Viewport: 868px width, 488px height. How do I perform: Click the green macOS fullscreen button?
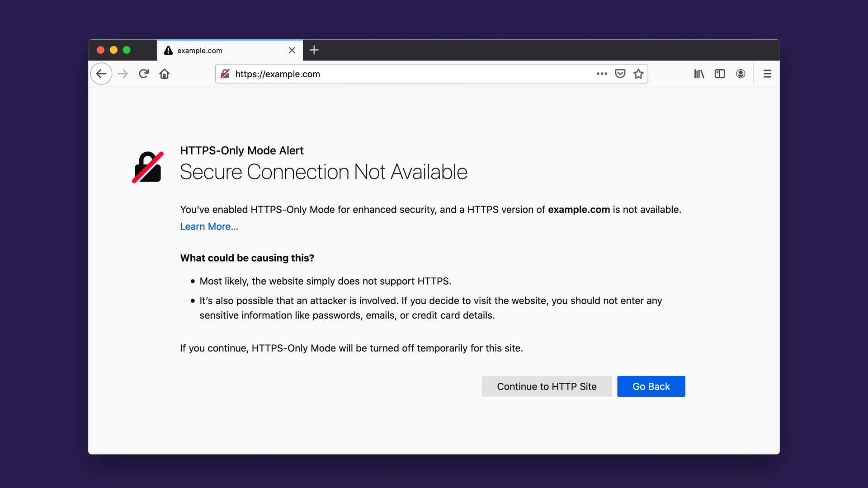pos(127,50)
